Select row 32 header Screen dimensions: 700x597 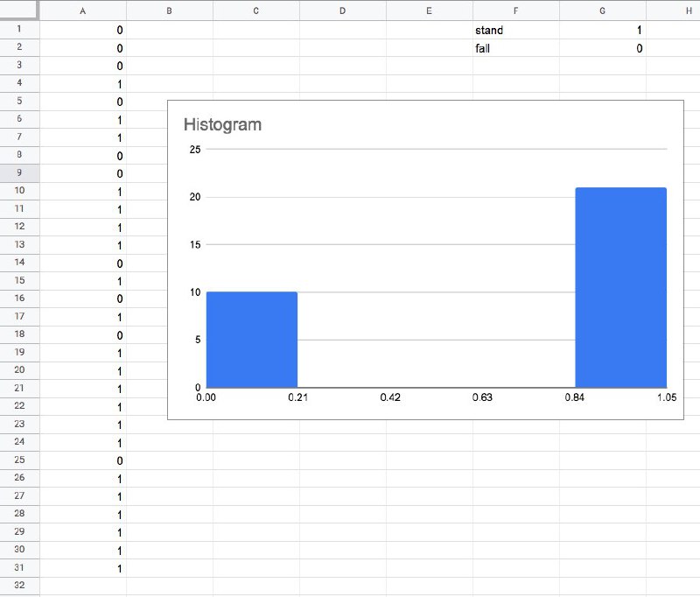point(19,586)
